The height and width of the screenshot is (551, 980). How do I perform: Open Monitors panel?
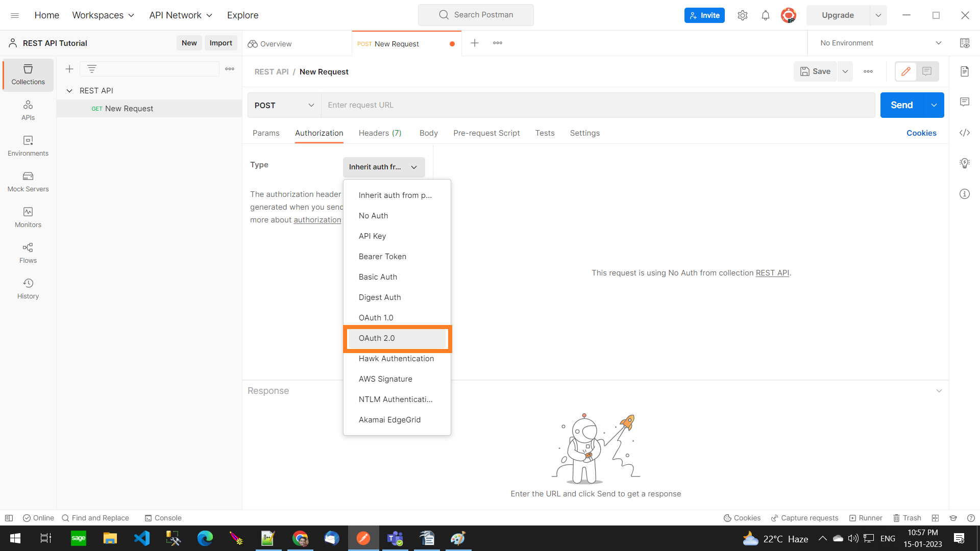[x=28, y=217]
